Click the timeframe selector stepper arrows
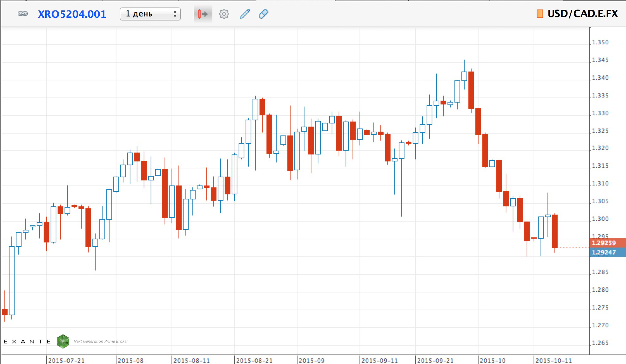Image resolution: width=626 pixels, height=364 pixels. 175,14
